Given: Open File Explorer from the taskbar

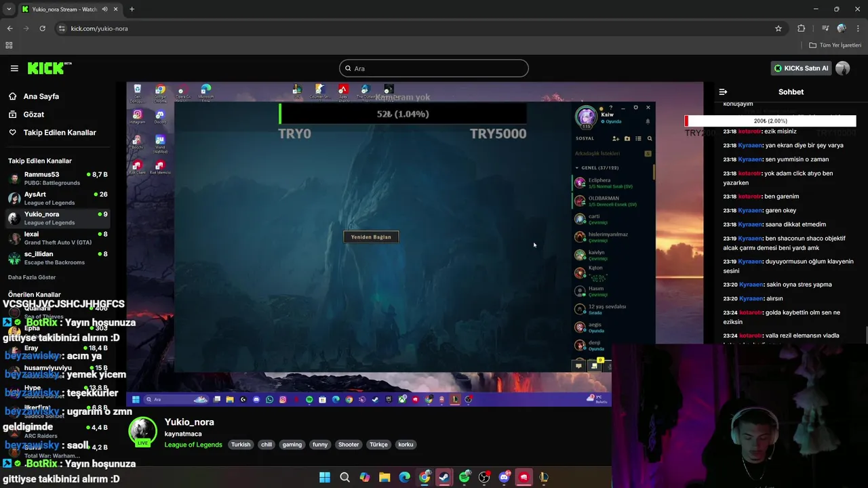Looking at the screenshot, I should click(384, 477).
